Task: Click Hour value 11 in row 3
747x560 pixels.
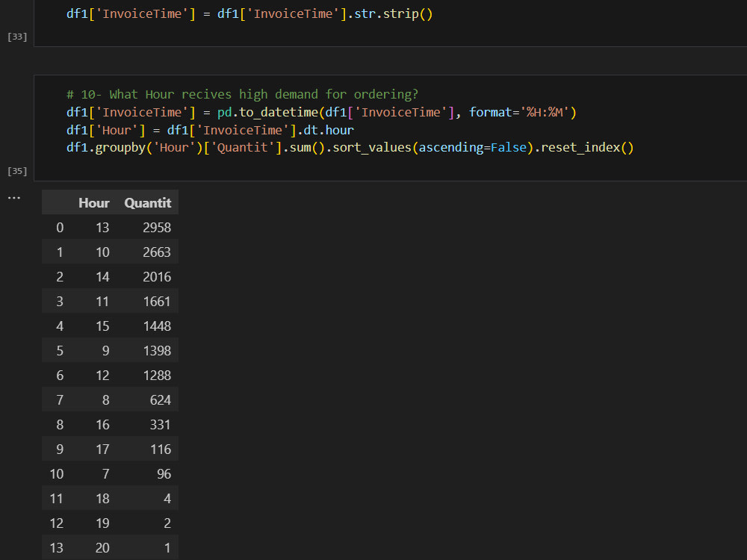Action: click(x=102, y=302)
